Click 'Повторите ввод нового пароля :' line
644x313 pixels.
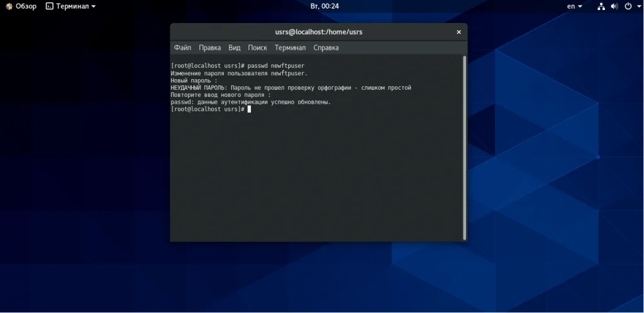coord(221,95)
